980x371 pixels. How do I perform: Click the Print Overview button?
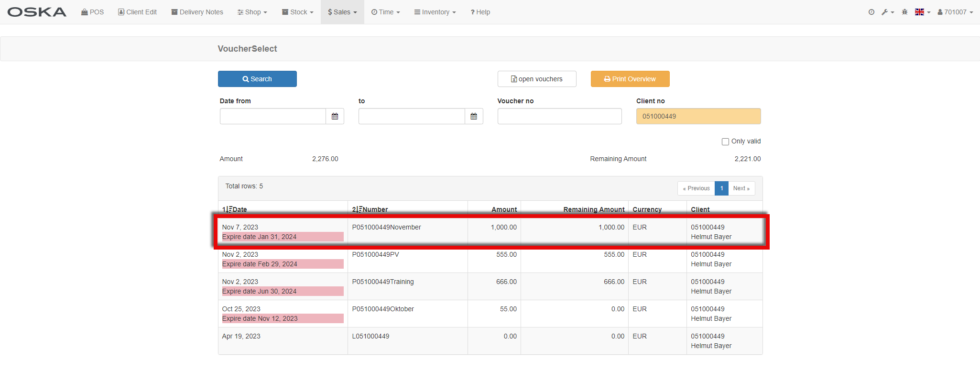click(x=630, y=79)
